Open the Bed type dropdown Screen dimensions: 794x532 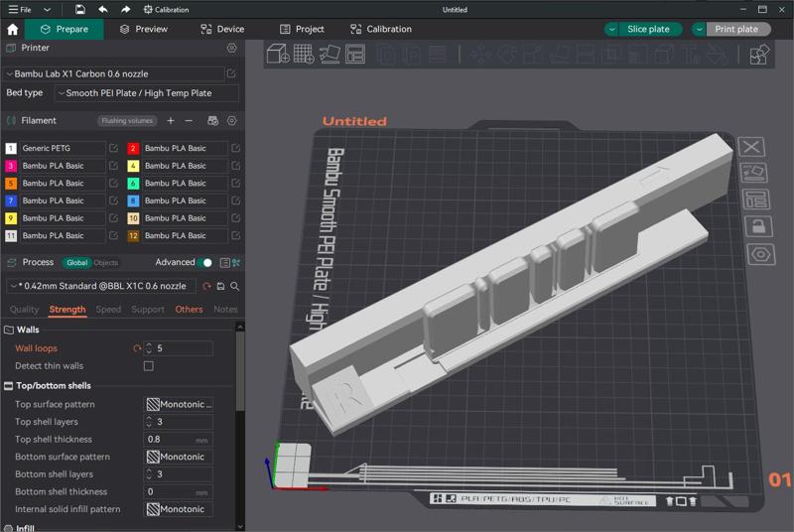click(x=146, y=93)
